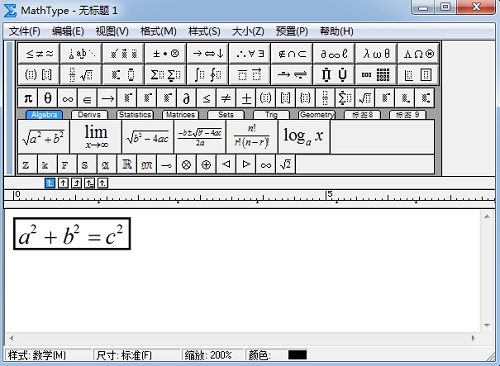Open the 文件(F) menu

(25, 31)
